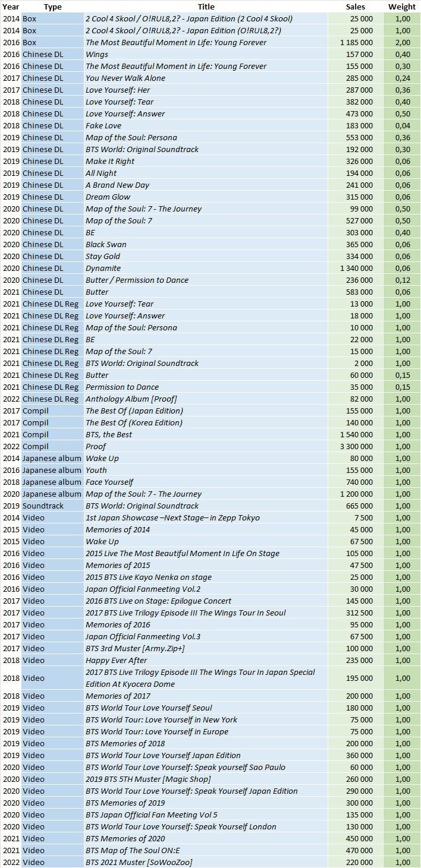Image resolution: width=421 pixels, height=868 pixels.
Task: Select the Japan Official Fanmeeting Vol.2 title
Action: [x=143, y=589]
